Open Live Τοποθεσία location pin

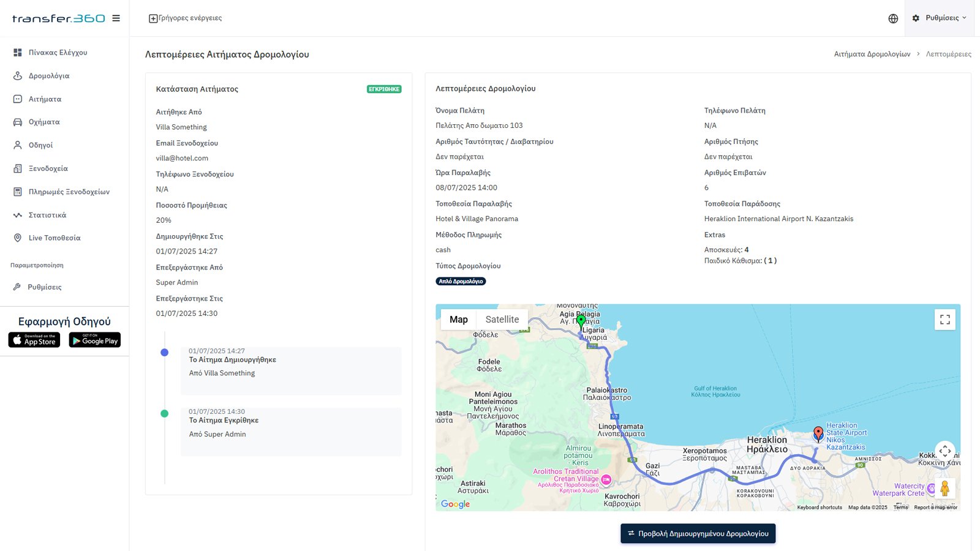(18, 238)
